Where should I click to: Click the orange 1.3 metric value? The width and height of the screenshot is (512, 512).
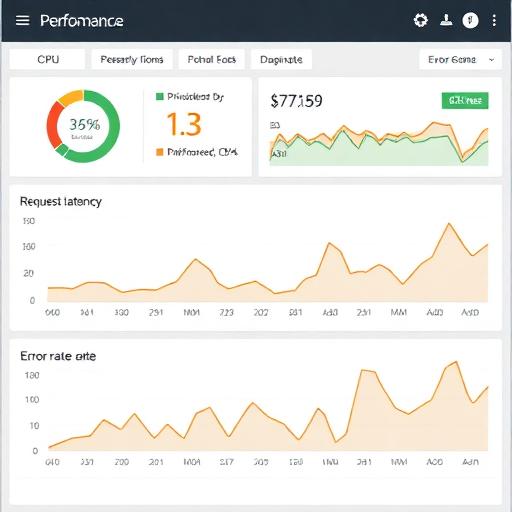[x=184, y=124]
